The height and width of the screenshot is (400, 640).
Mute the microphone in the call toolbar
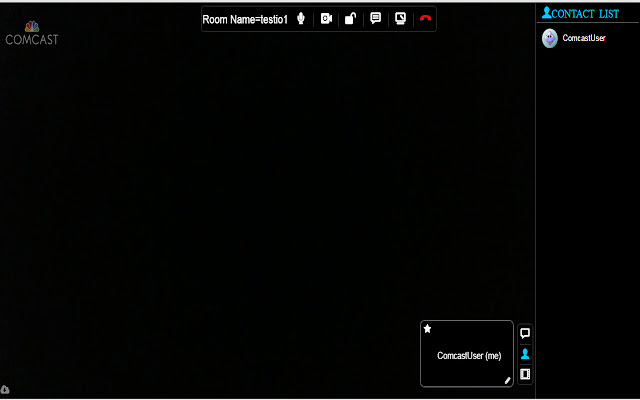(x=301, y=18)
